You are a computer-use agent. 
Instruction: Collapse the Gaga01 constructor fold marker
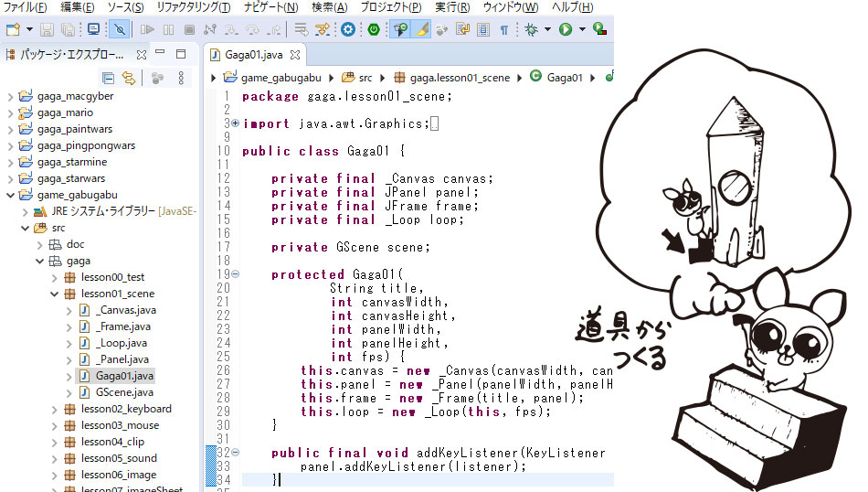coord(236,274)
